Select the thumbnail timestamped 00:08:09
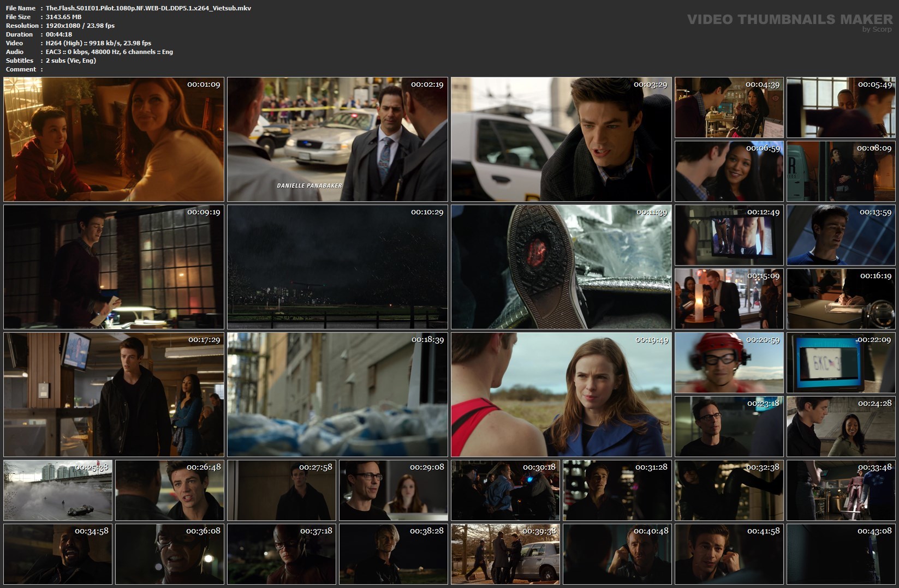This screenshot has width=899, height=588. click(841, 171)
